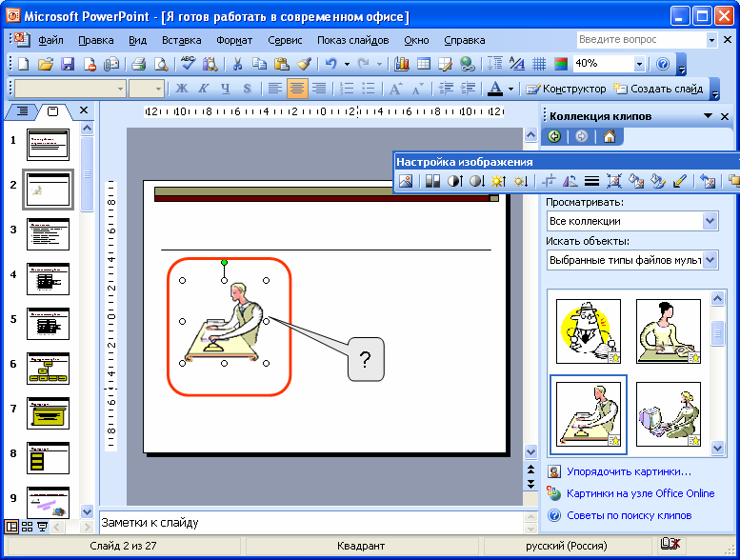This screenshot has width=740, height=560.
Task: Insert hyperlink globe icon
Action: pyautogui.click(x=468, y=64)
